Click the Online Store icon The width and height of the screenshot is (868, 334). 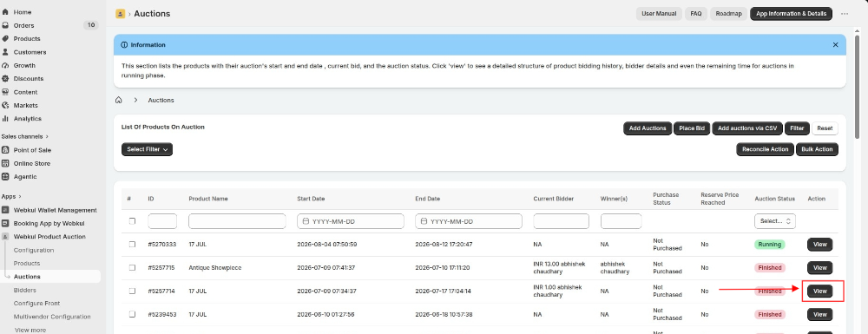pyautogui.click(x=5, y=163)
